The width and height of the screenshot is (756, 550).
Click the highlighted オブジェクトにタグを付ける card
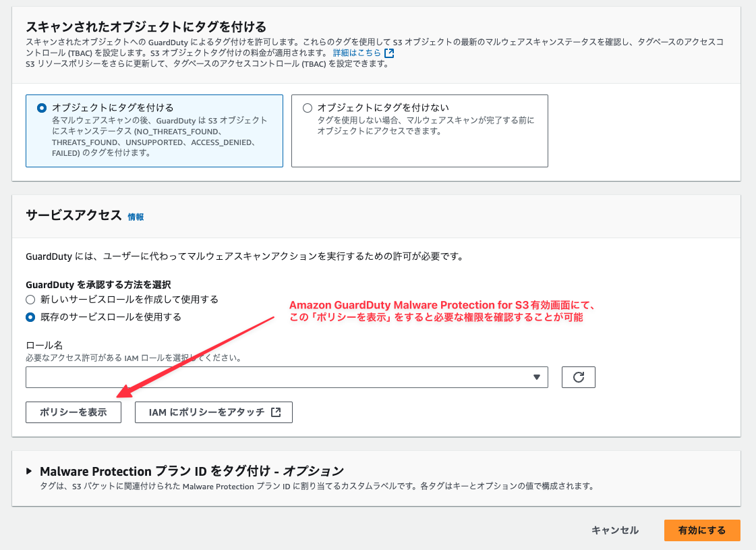pos(154,132)
